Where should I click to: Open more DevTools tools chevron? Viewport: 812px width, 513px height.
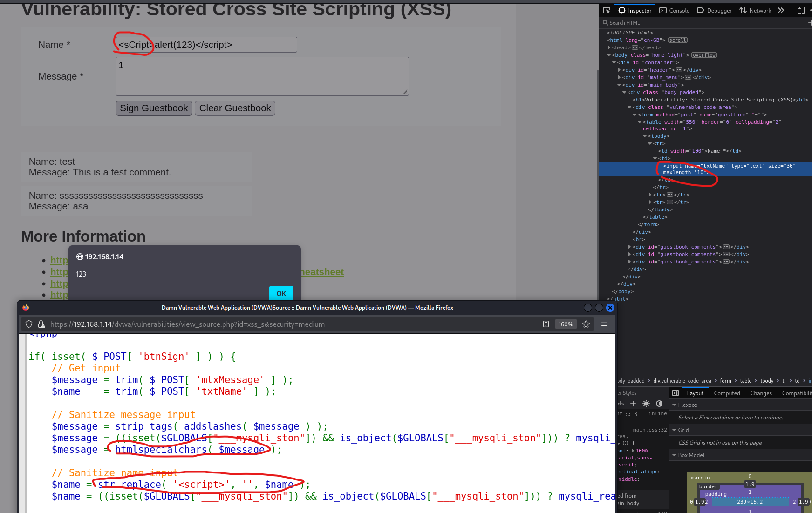click(x=781, y=10)
